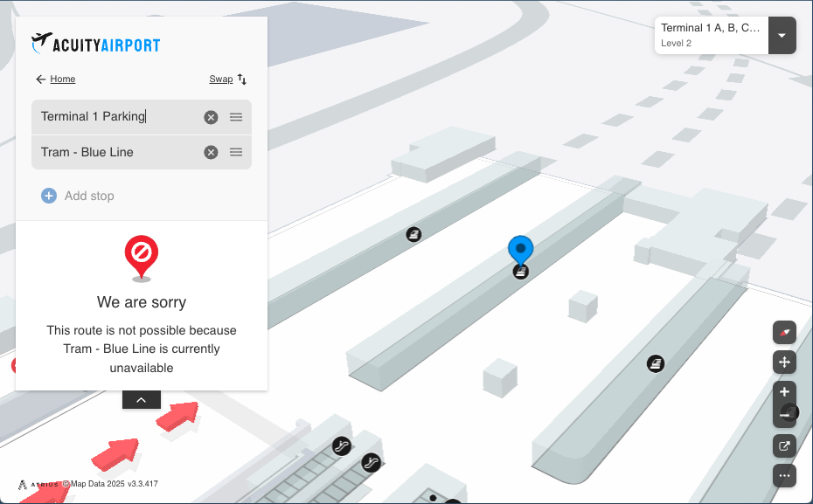Click the back arrow beside Home
This screenshot has width=813, height=504.
[x=40, y=79]
